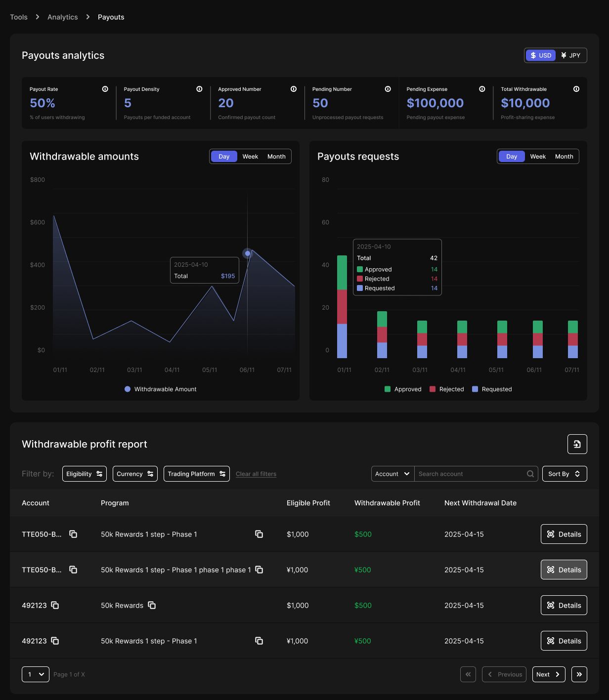Click the Clear all filters link
The image size is (609, 700).
click(x=256, y=474)
